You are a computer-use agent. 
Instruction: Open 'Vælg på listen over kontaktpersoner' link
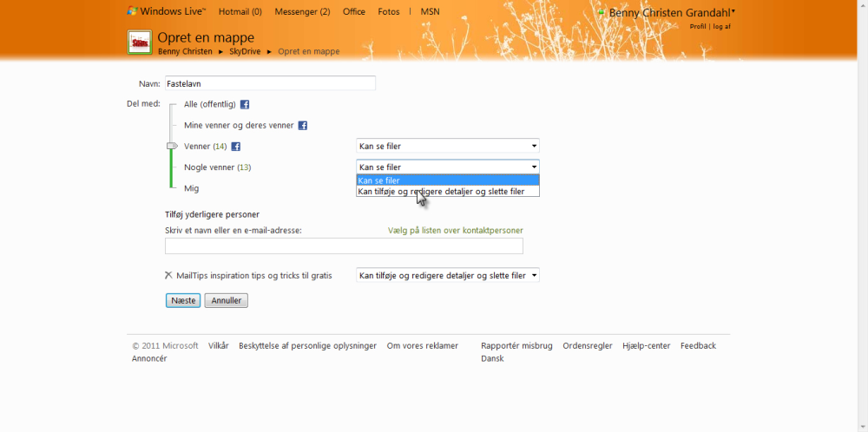pyautogui.click(x=456, y=230)
